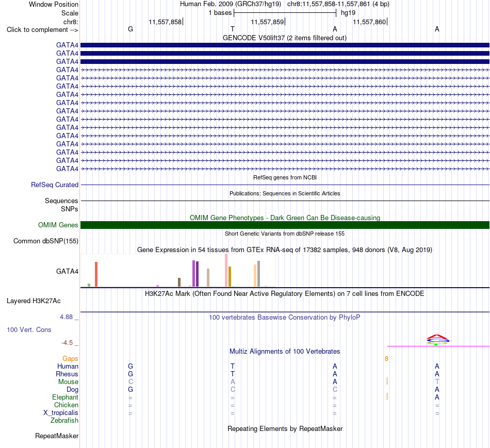The height and width of the screenshot is (448, 490).
Task: Click 'RefSeq genes from NCBI' title
Action: (x=285, y=177)
